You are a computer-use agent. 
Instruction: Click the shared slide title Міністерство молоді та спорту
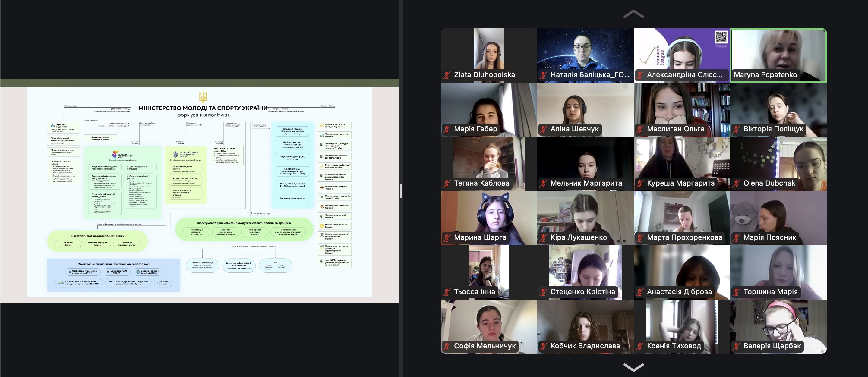pyautogui.click(x=203, y=108)
